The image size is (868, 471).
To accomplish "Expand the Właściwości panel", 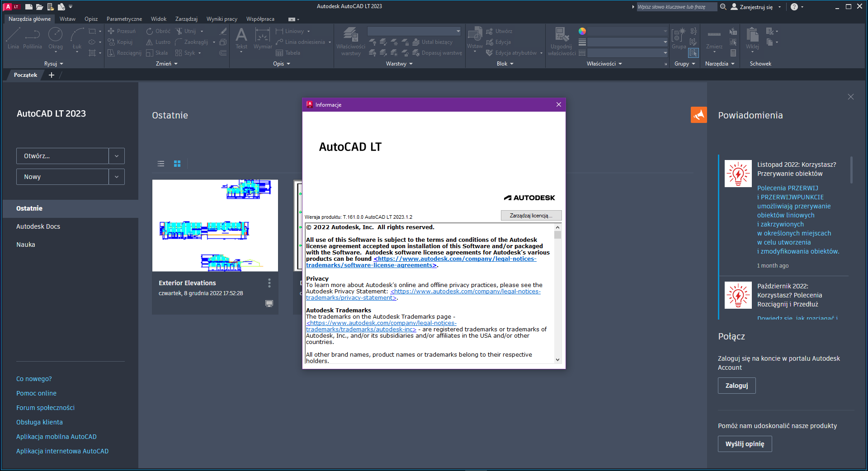I will 604,64.
